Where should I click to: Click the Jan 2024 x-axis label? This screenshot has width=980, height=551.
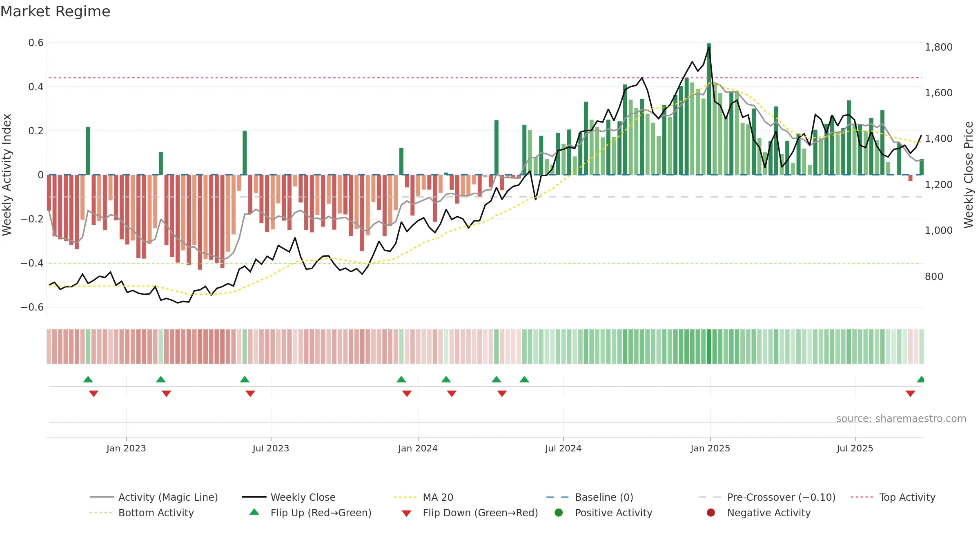[x=418, y=448]
